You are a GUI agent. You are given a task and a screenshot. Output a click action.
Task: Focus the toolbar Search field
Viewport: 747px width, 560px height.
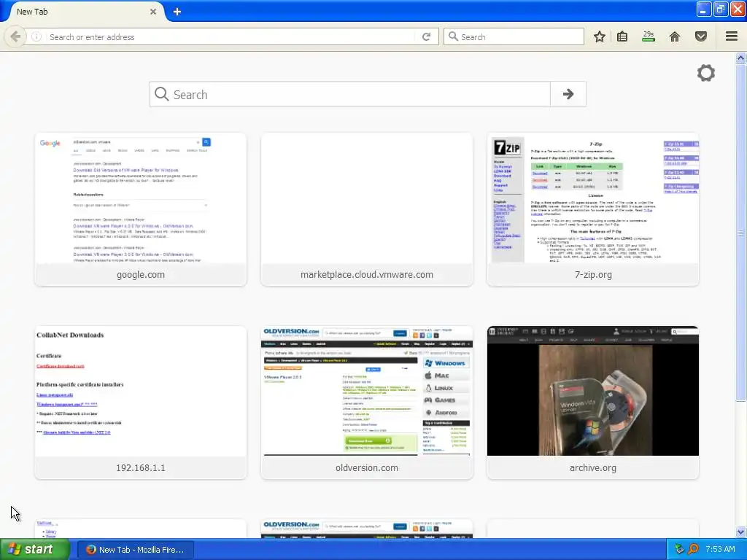pos(514,36)
